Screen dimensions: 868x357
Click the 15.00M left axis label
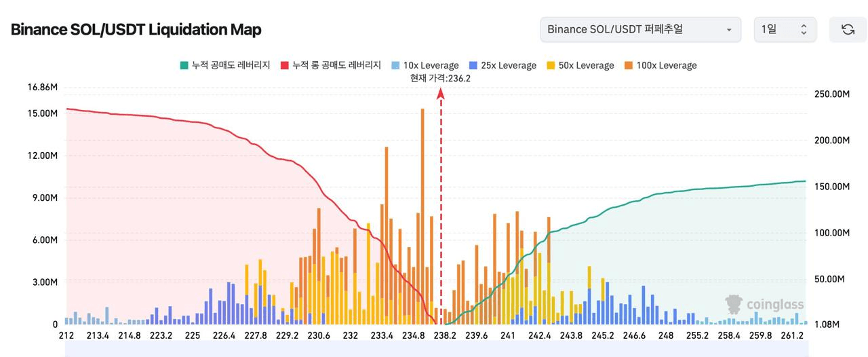coord(42,113)
